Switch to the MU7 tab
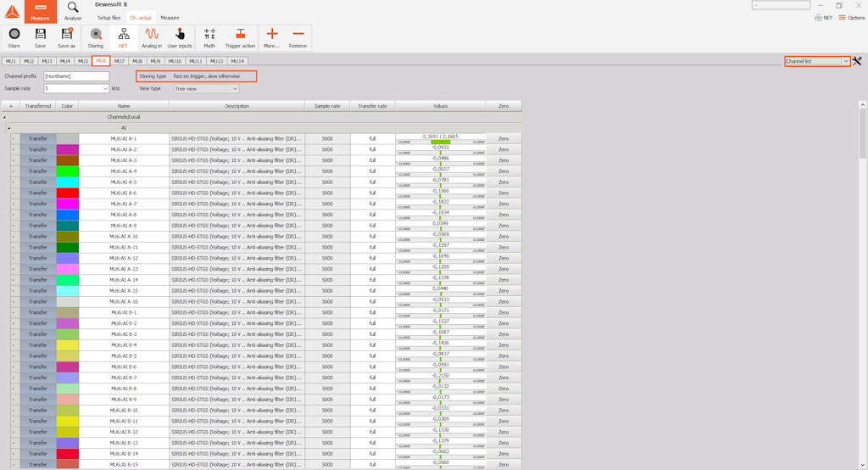The height and width of the screenshot is (470, 868). (119, 61)
